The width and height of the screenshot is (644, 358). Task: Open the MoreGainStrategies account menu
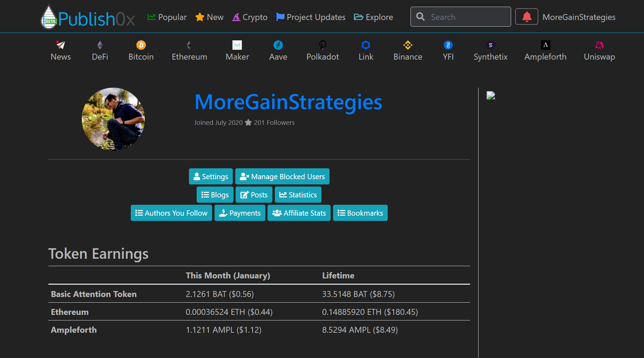pos(579,17)
